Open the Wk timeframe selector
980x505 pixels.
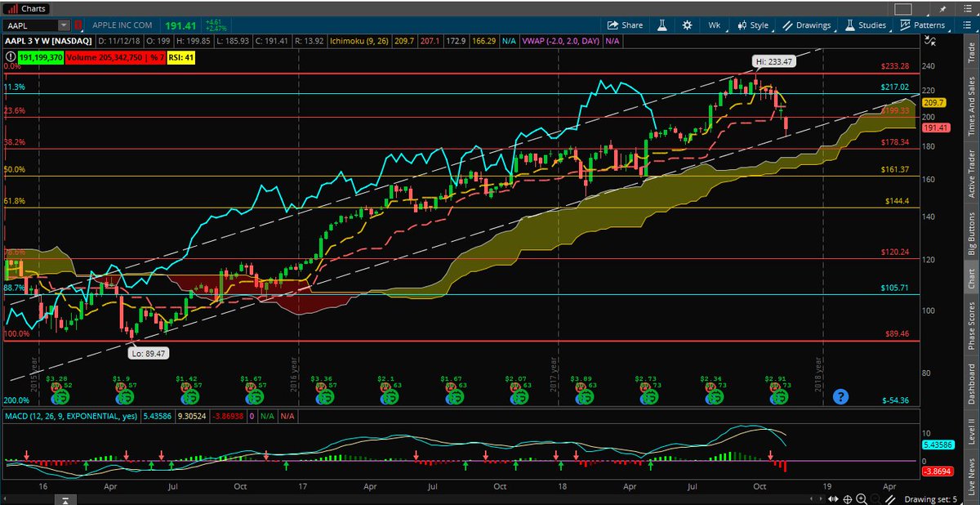pos(715,25)
